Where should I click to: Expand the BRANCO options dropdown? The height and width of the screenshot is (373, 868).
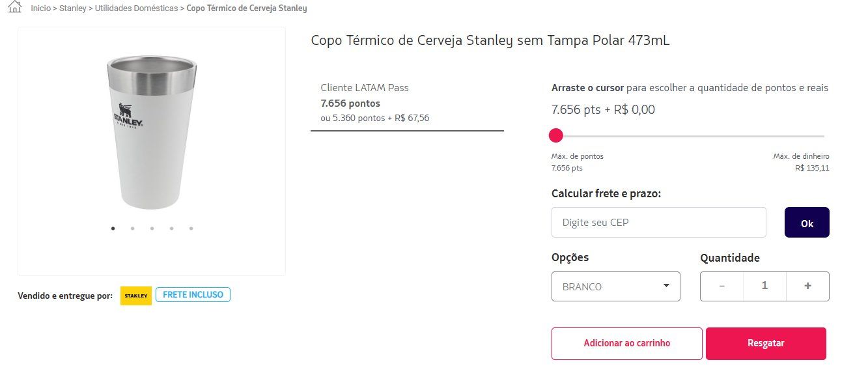click(x=615, y=286)
